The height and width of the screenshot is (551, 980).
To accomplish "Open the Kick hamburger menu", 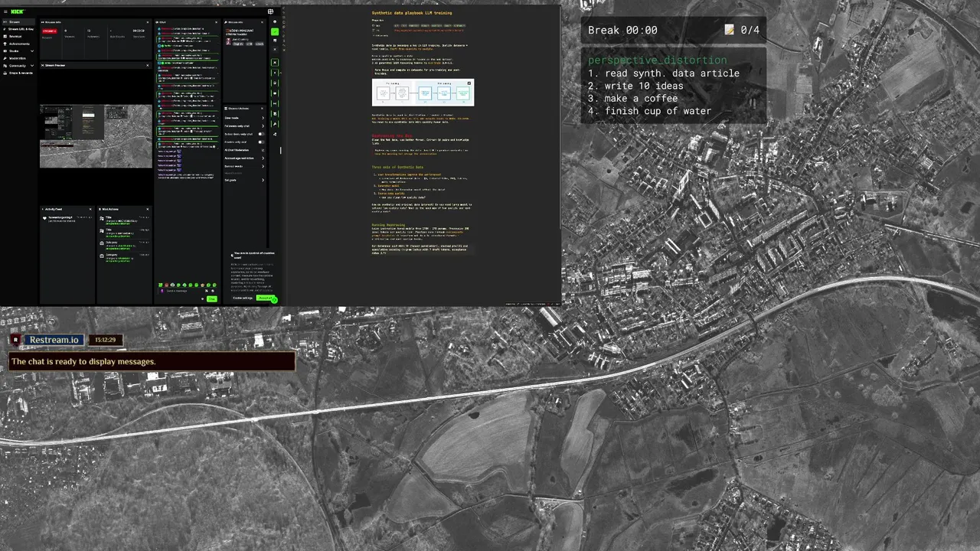I will pyautogui.click(x=5, y=11).
